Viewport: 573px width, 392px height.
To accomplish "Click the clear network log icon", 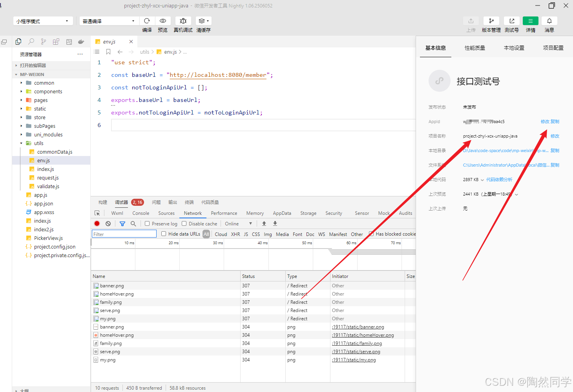I will pos(108,223).
